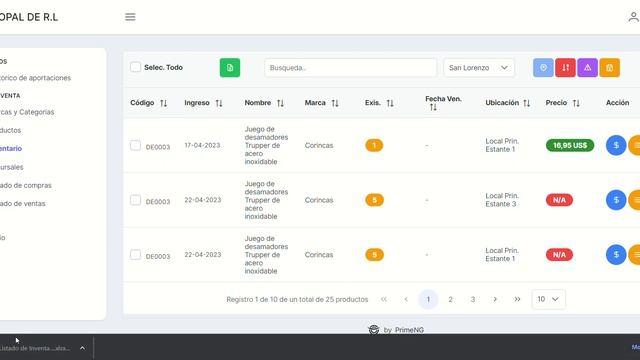The width and height of the screenshot is (640, 360).
Task: Open orange menu button in last row
Action: (x=635, y=255)
